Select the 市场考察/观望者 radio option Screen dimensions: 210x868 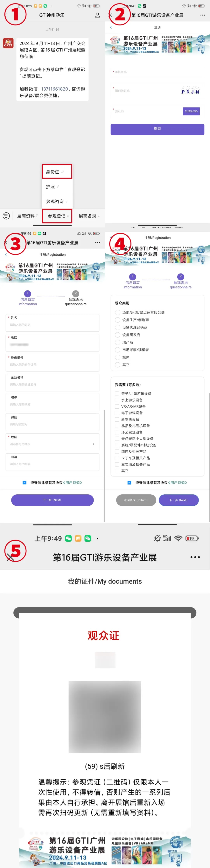[x=118, y=350]
